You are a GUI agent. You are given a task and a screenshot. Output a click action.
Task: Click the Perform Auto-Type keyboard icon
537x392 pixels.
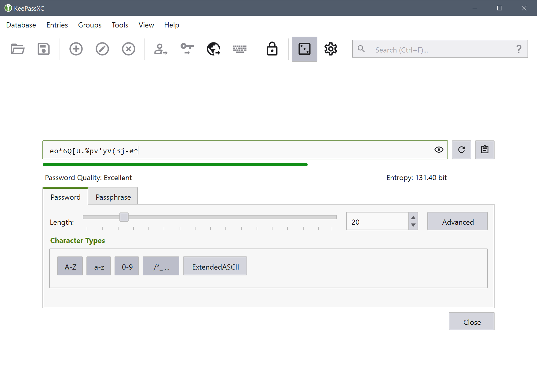pos(240,49)
